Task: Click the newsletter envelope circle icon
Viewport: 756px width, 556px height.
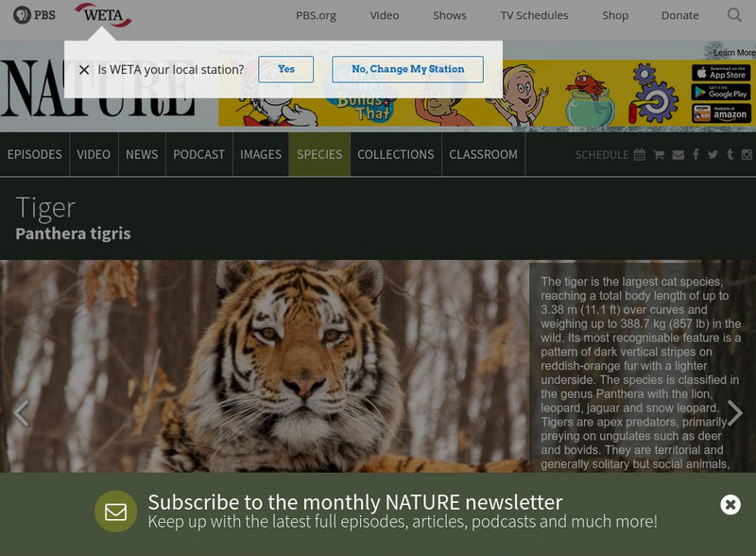Action: [x=115, y=512]
